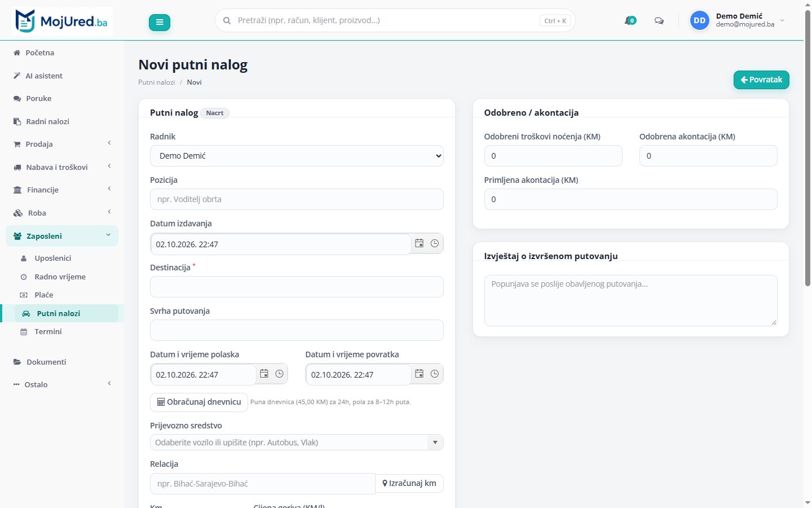Open the Prijevozno sredstvo dropdown arrow
This screenshot has height=508, width=812.
point(435,443)
